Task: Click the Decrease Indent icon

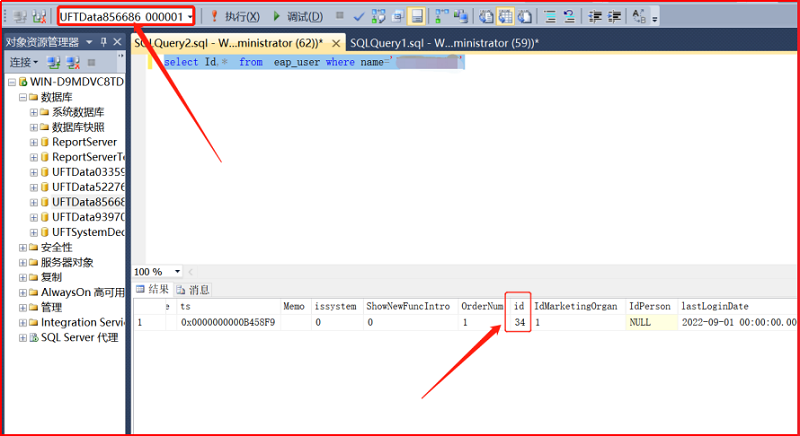Action: 595,17
